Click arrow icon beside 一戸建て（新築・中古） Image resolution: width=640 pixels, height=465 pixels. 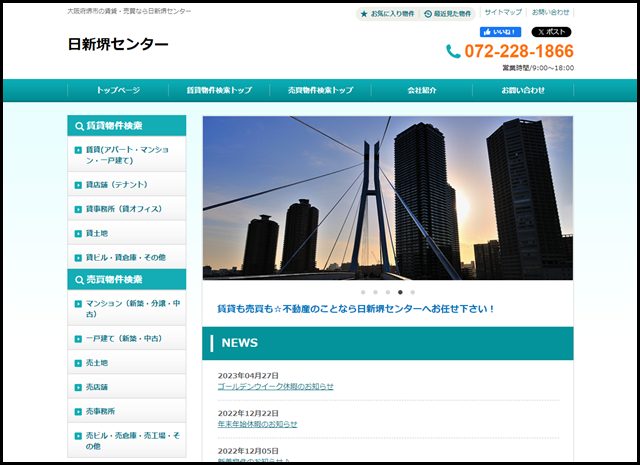[x=78, y=339]
